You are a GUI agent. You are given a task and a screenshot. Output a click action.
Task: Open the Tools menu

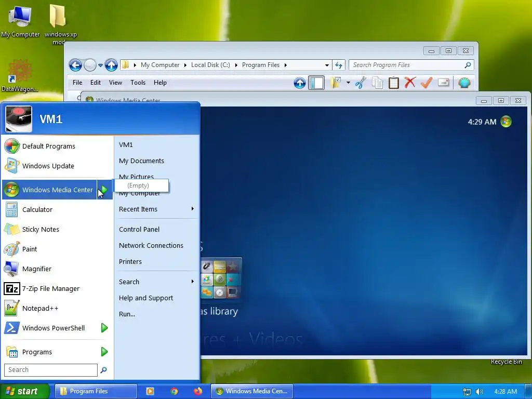[x=138, y=83]
